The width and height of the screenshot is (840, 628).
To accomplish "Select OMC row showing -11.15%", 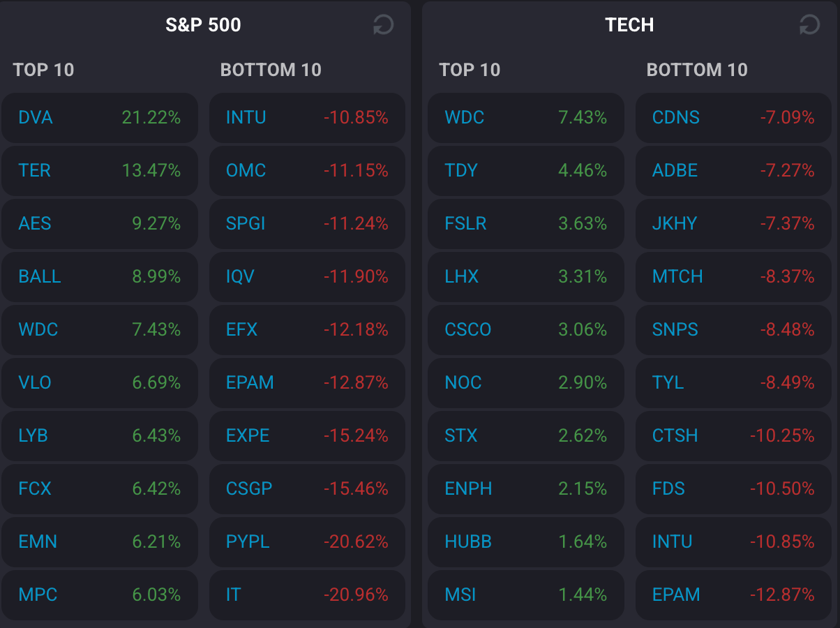I will (307, 170).
